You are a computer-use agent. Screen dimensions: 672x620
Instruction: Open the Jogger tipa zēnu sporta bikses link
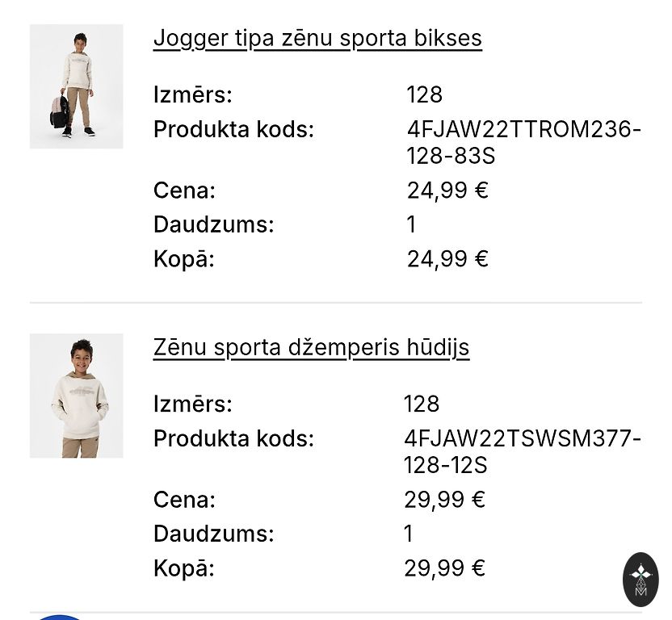[317, 38]
